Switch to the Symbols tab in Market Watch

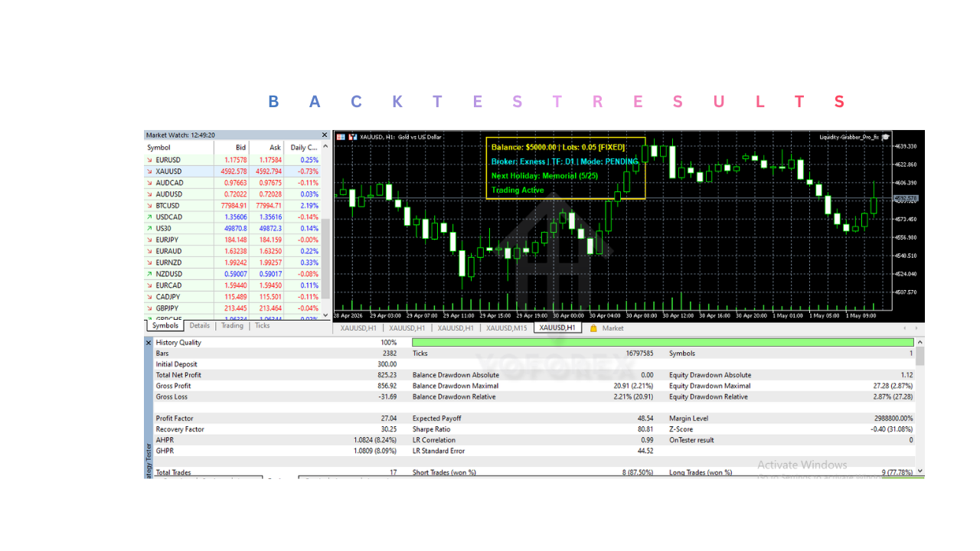165,326
